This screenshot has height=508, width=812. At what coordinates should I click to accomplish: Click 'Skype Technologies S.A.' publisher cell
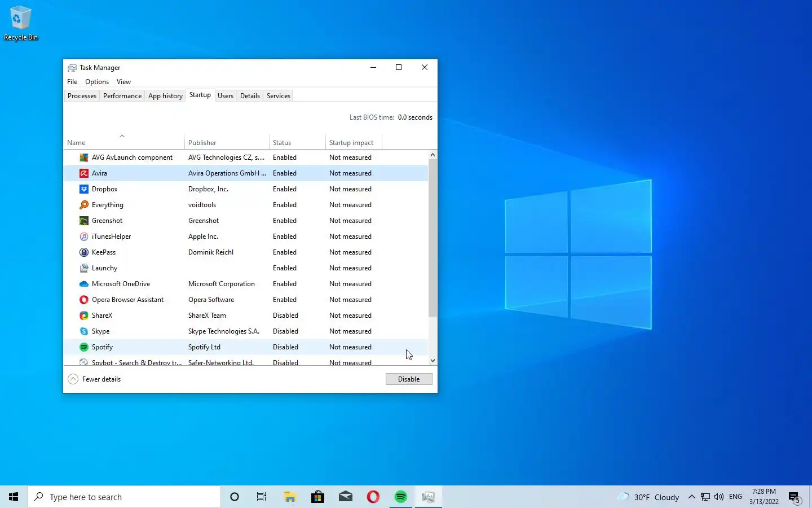pyautogui.click(x=224, y=331)
